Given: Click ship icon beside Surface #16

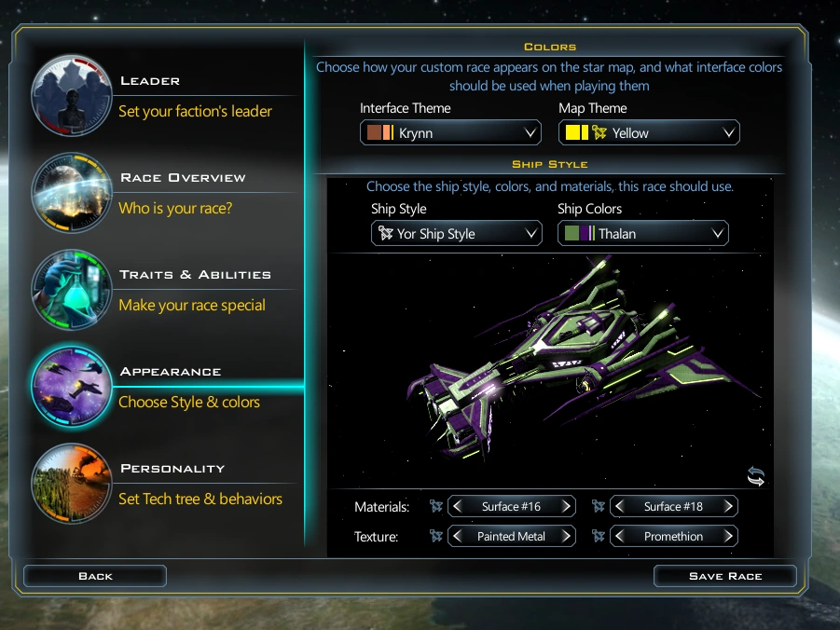Looking at the screenshot, I should pos(436,506).
